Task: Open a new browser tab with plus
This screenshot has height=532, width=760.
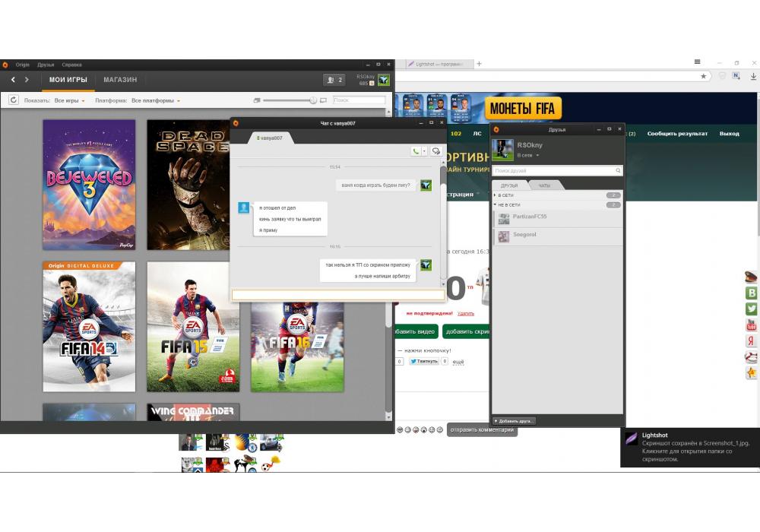Action: tap(479, 64)
